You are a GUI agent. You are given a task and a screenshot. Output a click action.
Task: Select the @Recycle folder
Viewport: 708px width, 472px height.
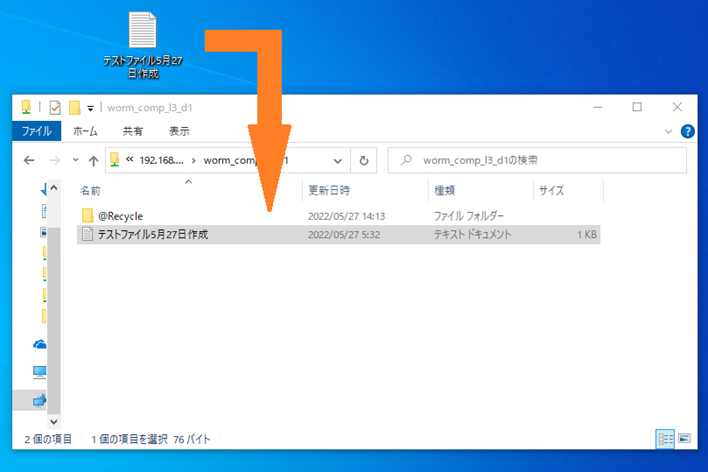pyautogui.click(x=120, y=215)
